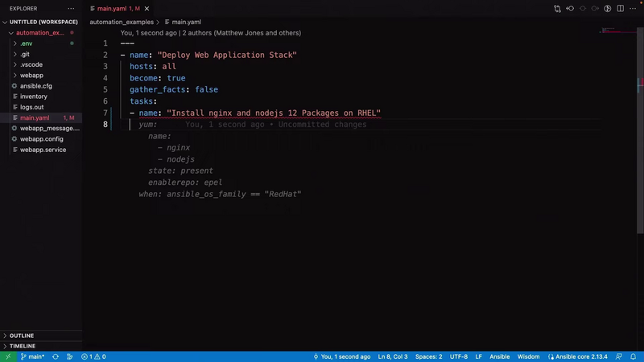Change language mode from Ansible

pyautogui.click(x=499, y=356)
